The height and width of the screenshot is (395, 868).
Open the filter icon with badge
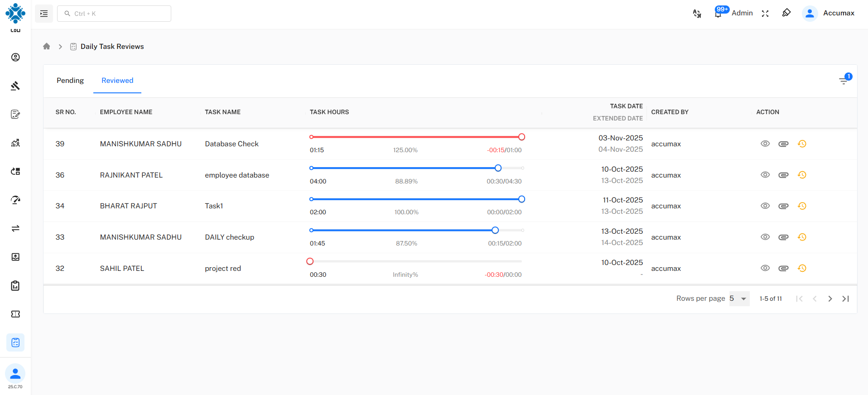tap(844, 81)
